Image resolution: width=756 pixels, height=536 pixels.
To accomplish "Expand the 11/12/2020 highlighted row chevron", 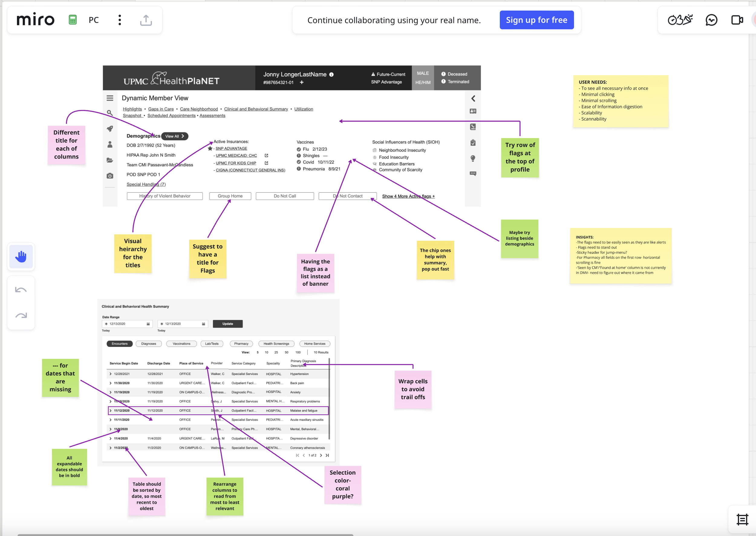I will pyautogui.click(x=111, y=410).
